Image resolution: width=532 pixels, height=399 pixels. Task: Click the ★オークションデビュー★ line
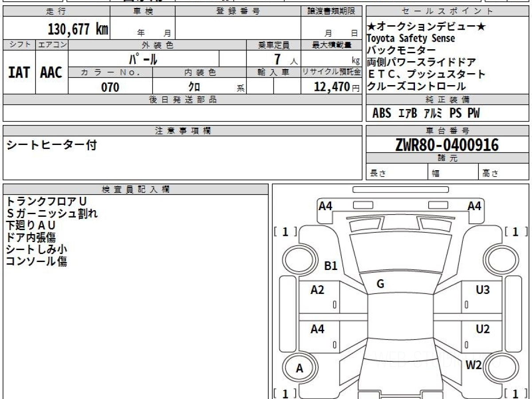tap(426, 27)
